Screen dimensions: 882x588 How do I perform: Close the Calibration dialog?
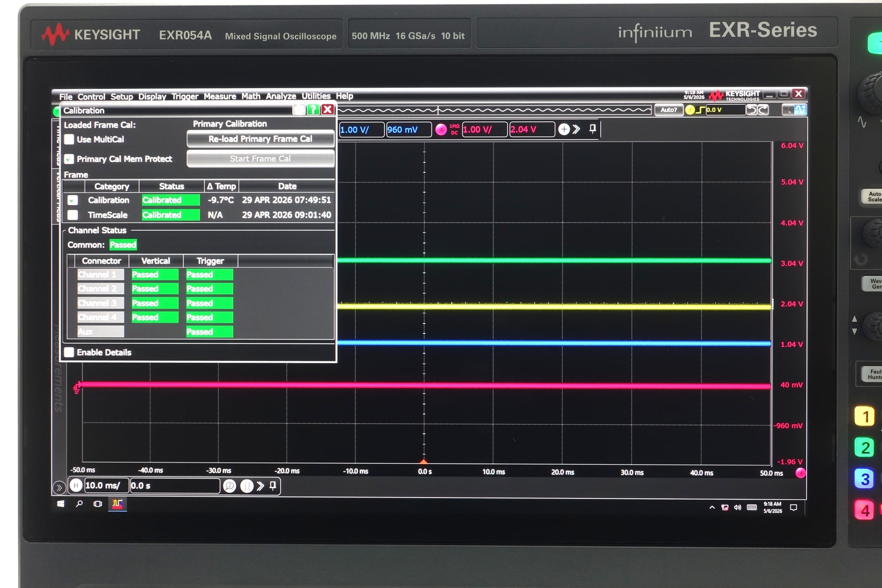point(327,109)
